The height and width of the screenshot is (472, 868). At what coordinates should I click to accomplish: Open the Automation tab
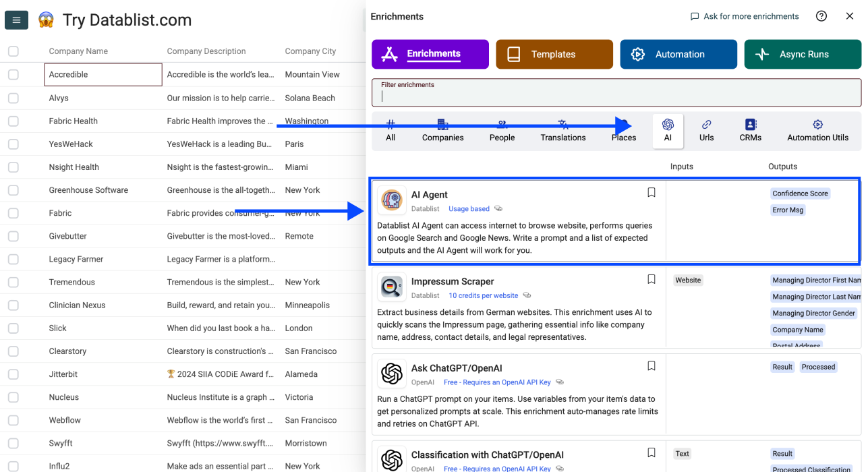click(x=678, y=55)
